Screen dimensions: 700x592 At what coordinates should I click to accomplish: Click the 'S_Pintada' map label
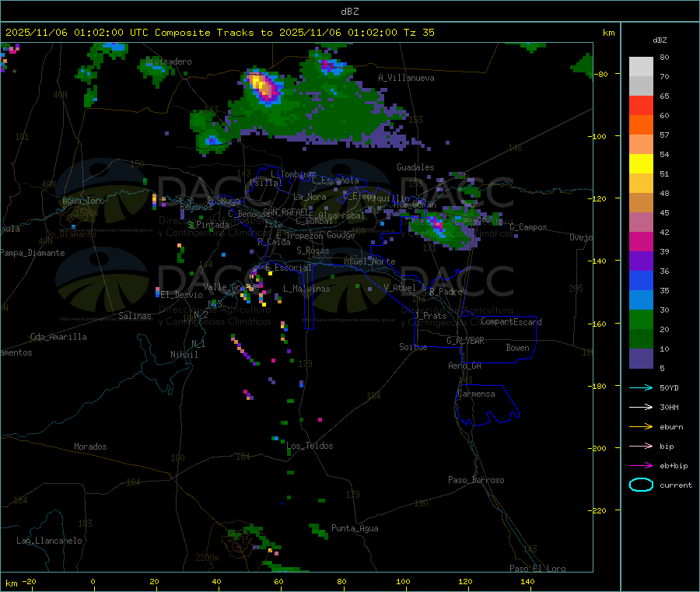pos(208,225)
